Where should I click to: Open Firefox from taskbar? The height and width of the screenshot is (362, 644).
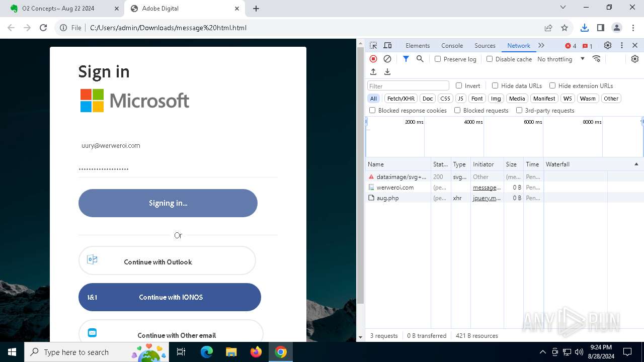256,352
